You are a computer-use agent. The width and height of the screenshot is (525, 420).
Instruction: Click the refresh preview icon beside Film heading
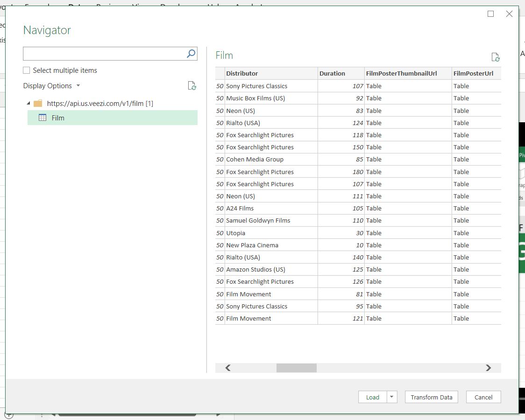point(495,57)
